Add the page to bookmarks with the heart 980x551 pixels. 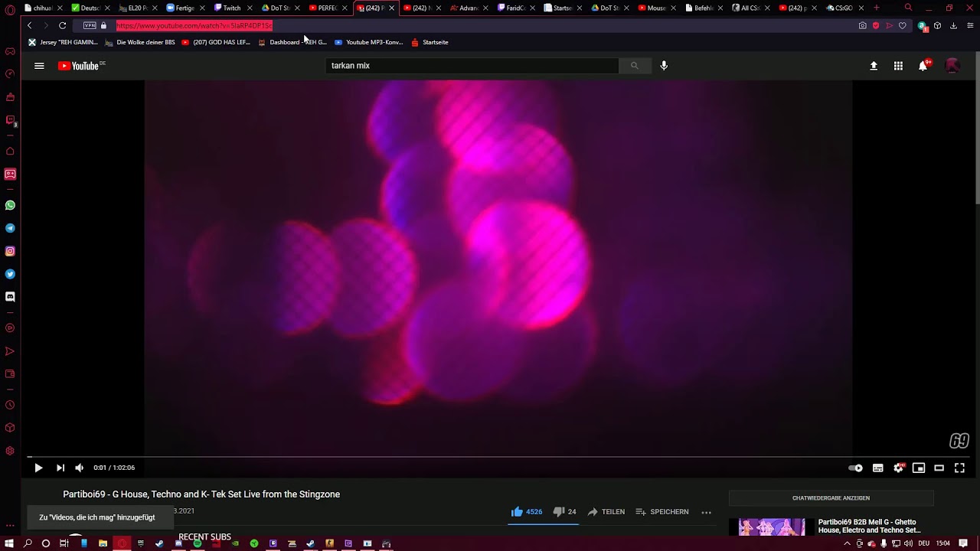[x=903, y=25]
